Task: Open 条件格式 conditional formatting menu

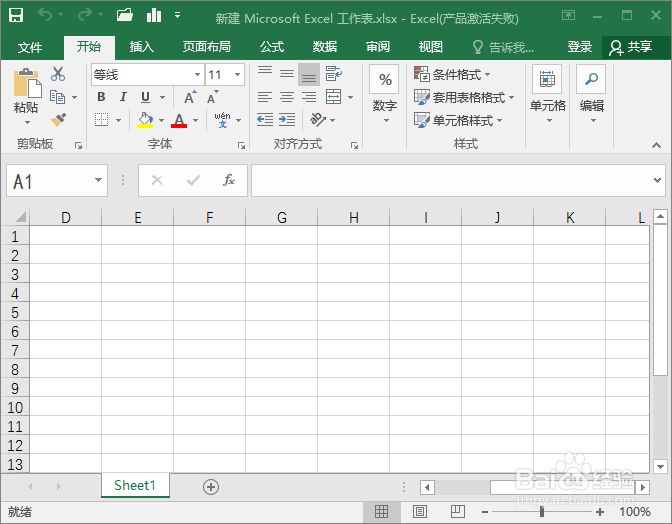Action: coord(452,74)
